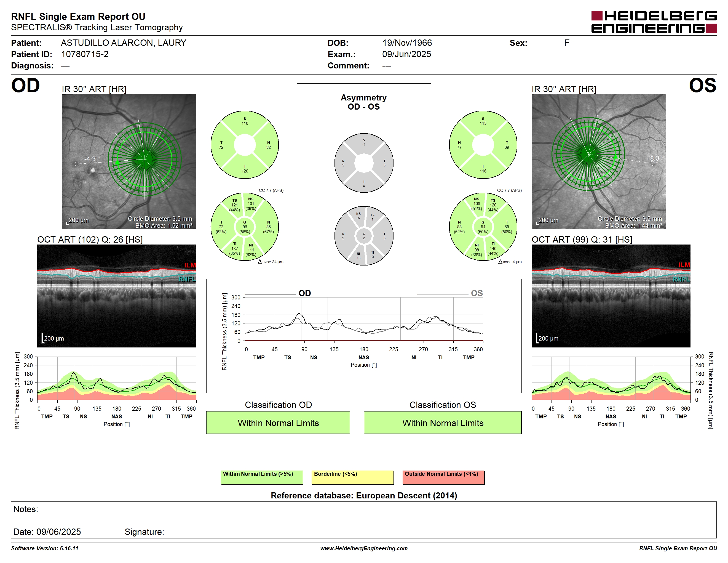Image resolution: width=728 pixels, height=563 pixels.
Task: Click the www.HeidelbergEngineering.com link
Action: pos(364,548)
